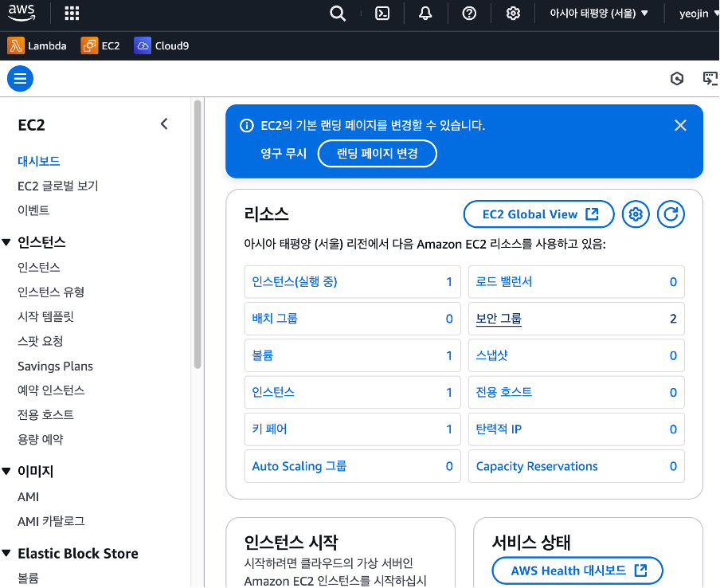Open 전용 호스트 in the sidebar
The height and width of the screenshot is (588, 720).
tap(45, 415)
